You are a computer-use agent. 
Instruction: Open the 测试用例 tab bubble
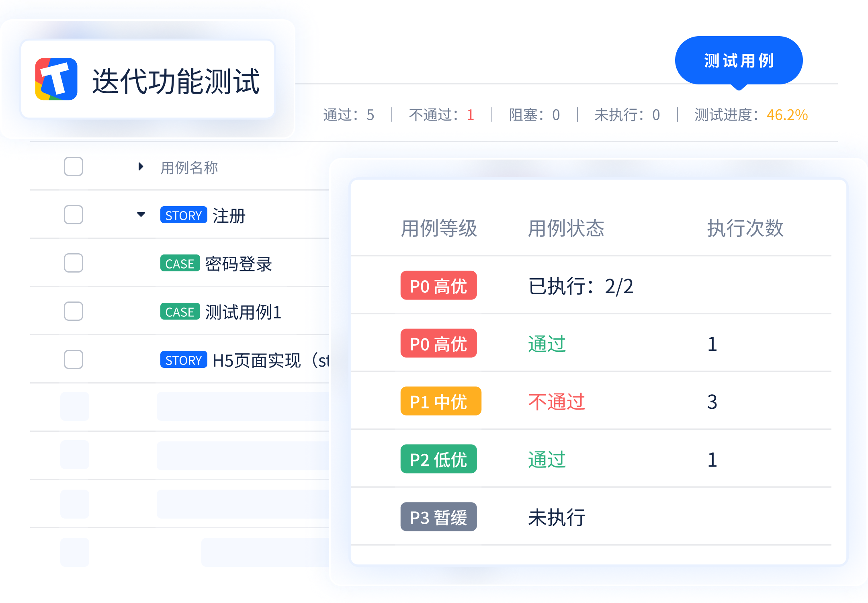point(739,61)
